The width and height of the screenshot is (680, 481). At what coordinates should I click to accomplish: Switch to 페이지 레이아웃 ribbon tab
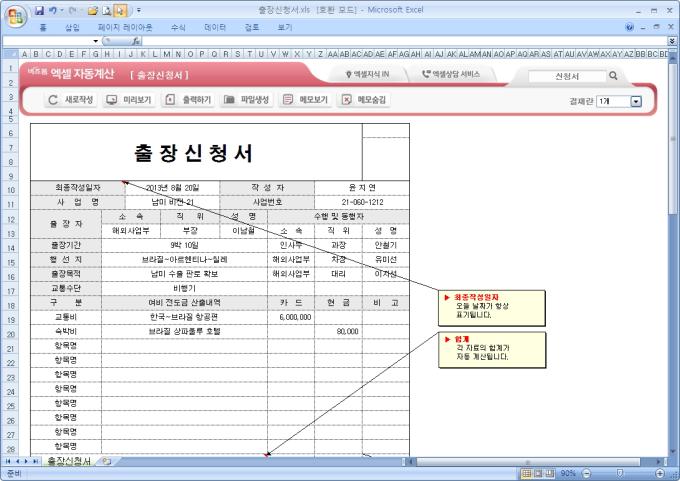tap(125, 27)
